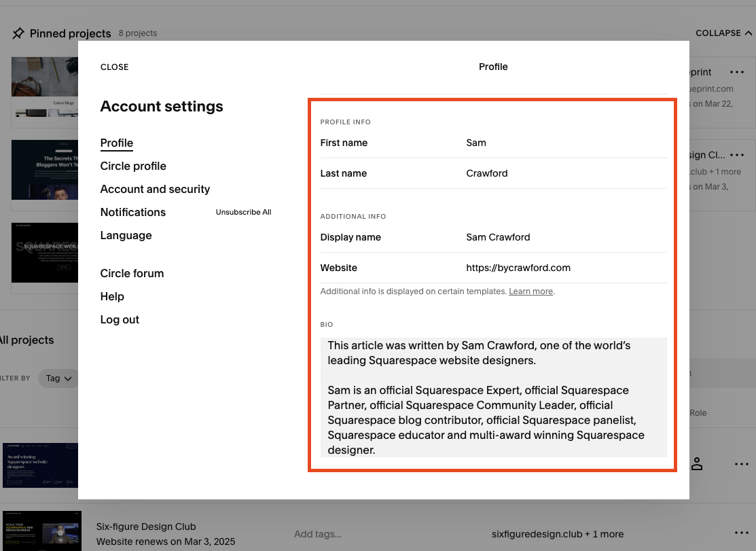Click Unsubscribe All next to Notifications
The height and width of the screenshot is (551, 756).
point(243,212)
